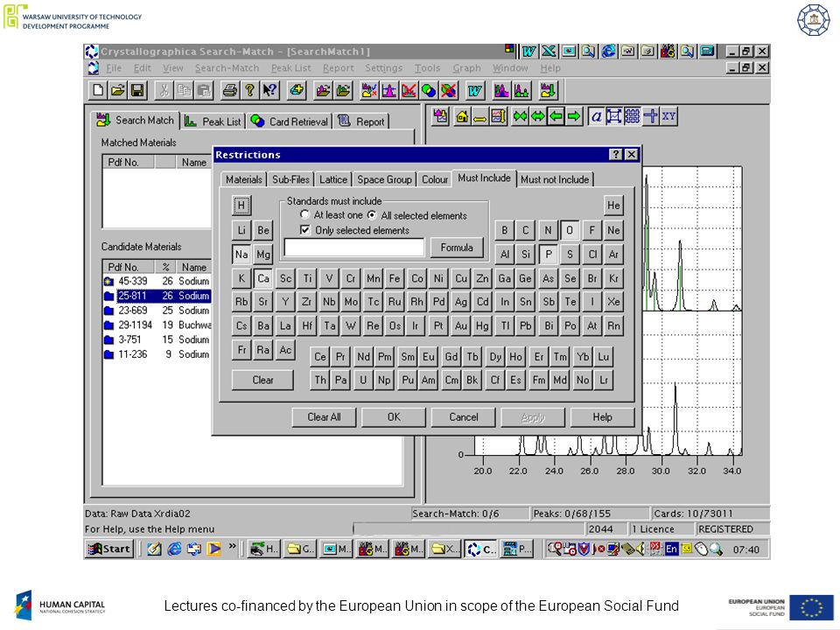The image size is (840, 630).
Task: Click the yellow question mark Help icon
Action: coord(249,90)
